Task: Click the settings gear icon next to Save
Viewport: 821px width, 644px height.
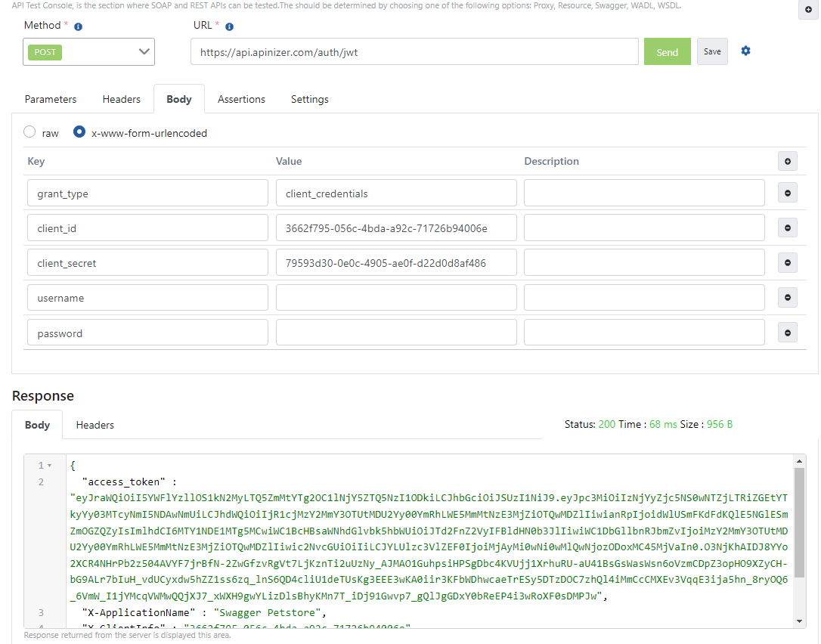Action: 745,51
